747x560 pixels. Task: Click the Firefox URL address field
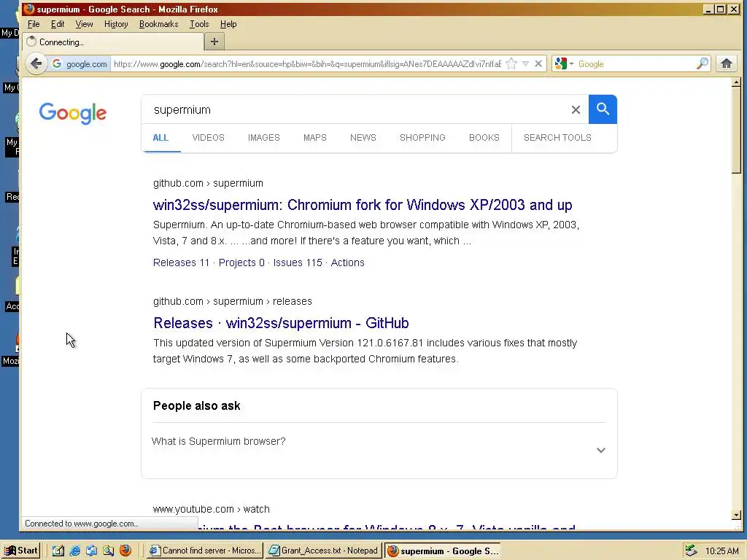tap(307, 64)
